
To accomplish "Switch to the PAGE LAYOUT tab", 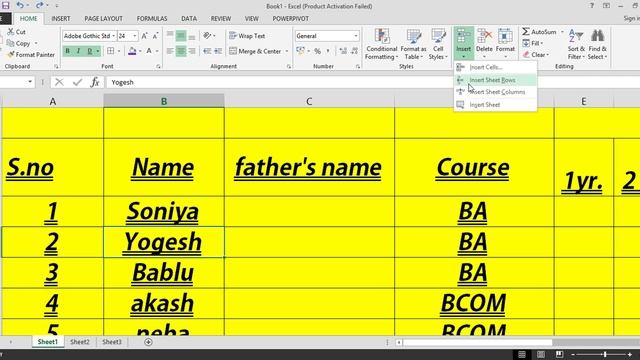I will click(x=103, y=19).
